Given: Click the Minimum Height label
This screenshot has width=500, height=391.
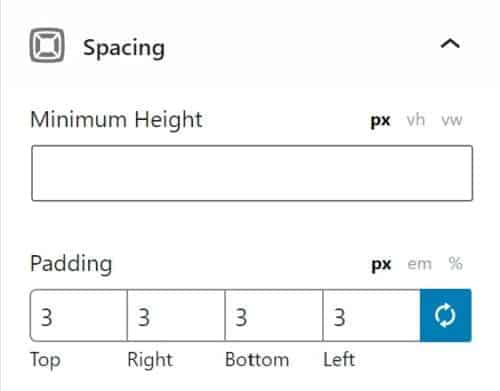Looking at the screenshot, I should click(x=116, y=120).
